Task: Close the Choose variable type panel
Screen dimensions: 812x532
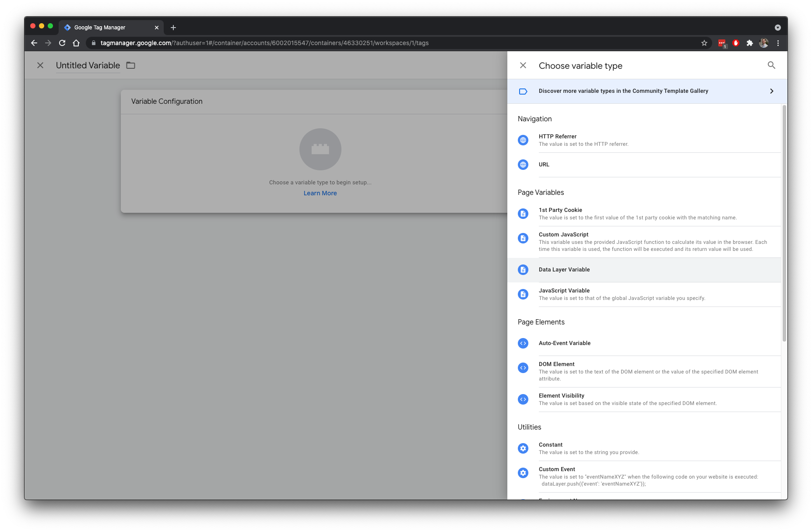Action: pos(523,65)
